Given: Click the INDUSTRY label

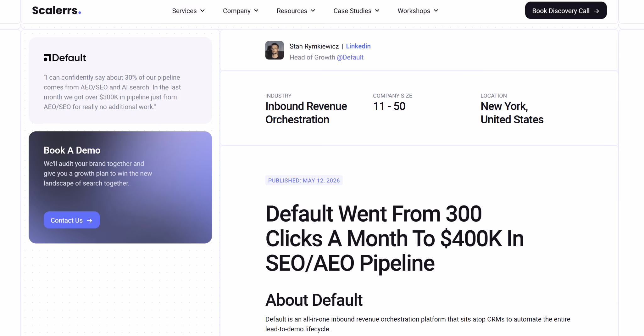Looking at the screenshot, I should point(278,96).
